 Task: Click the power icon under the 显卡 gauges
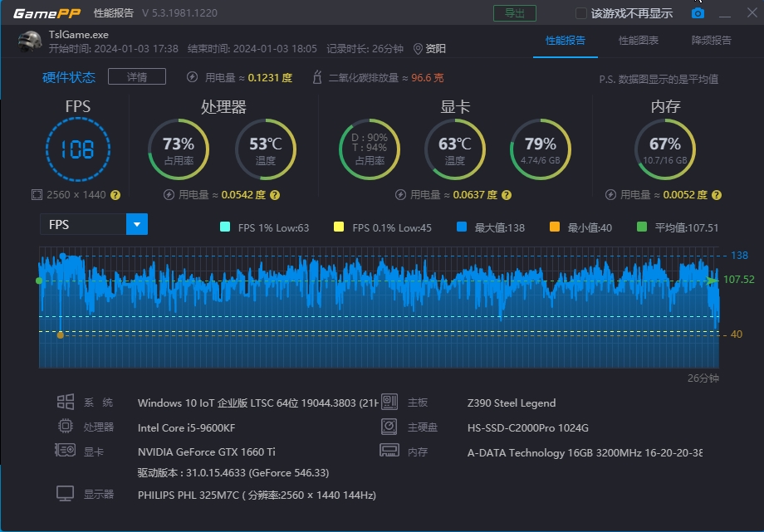(x=400, y=195)
